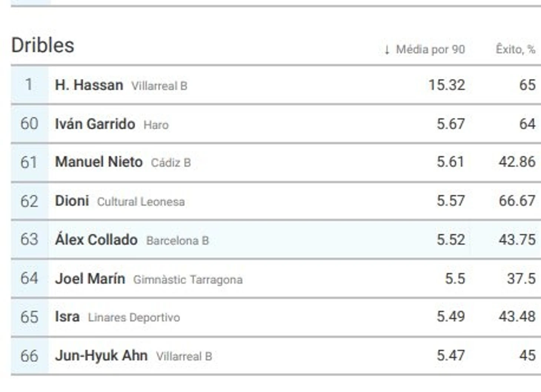
Task: Click Joel Marín player name
Action: point(90,279)
